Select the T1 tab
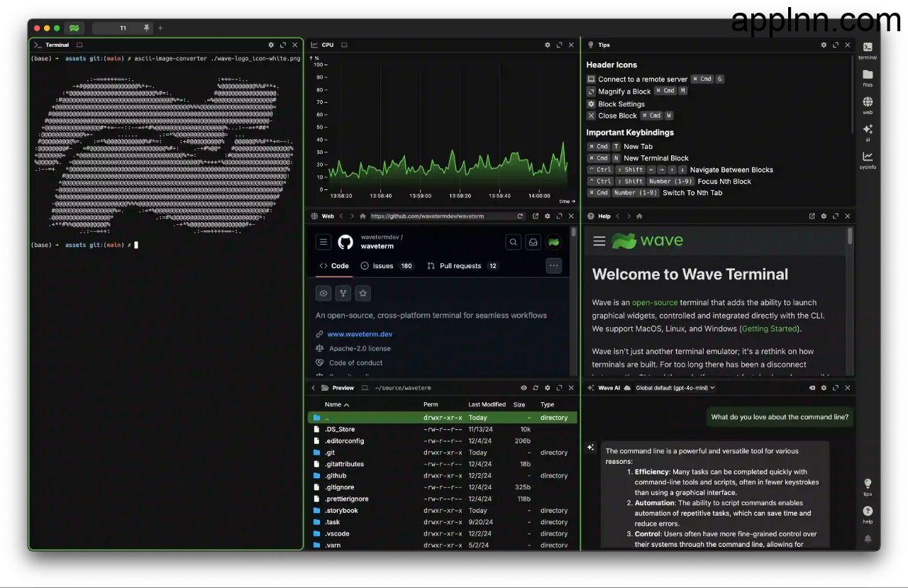The width and height of the screenshot is (908, 588). pos(123,28)
